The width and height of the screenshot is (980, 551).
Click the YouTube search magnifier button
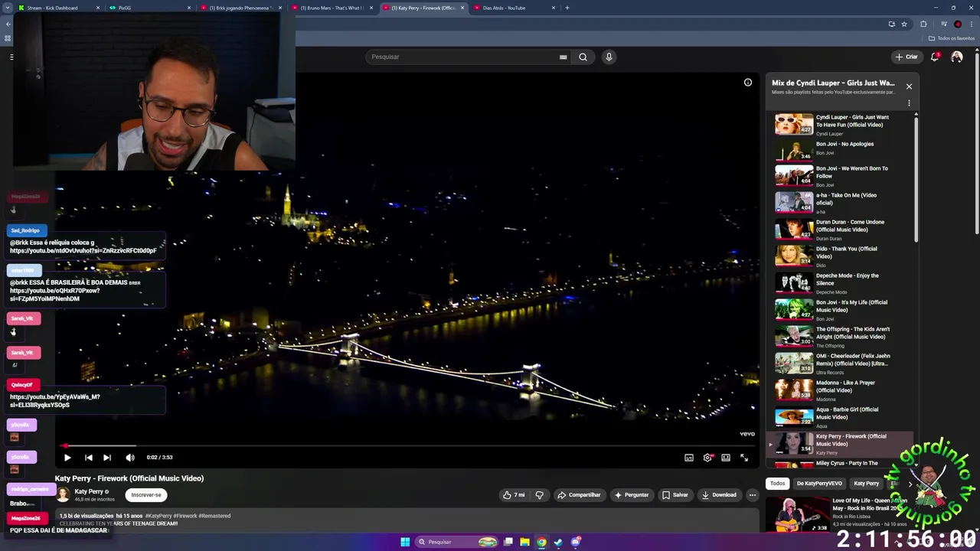tap(583, 57)
